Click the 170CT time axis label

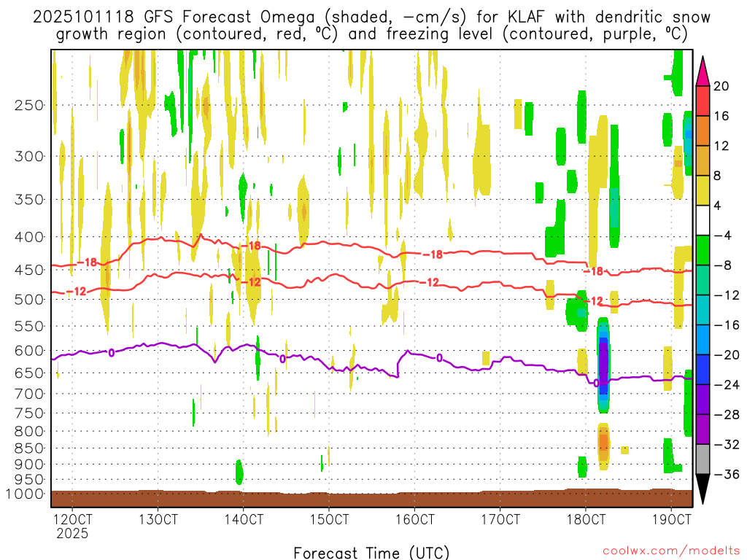tap(500, 518)
